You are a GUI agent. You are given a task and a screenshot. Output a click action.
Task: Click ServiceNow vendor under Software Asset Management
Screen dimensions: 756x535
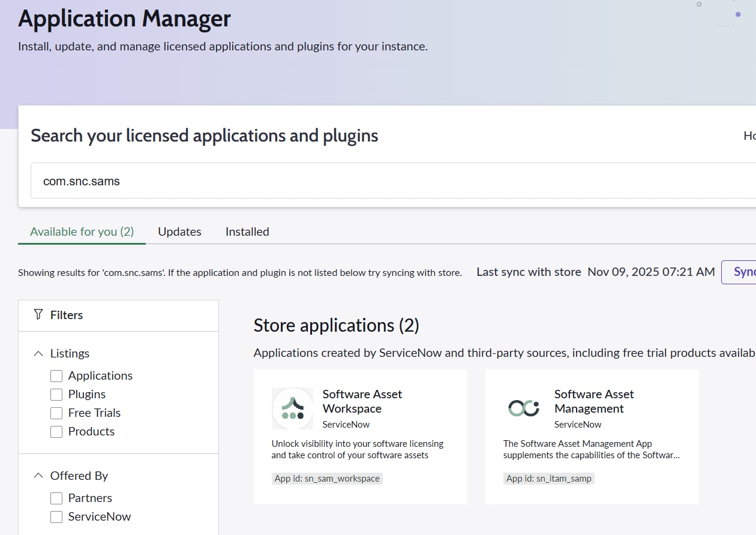(x=578, y=424)
